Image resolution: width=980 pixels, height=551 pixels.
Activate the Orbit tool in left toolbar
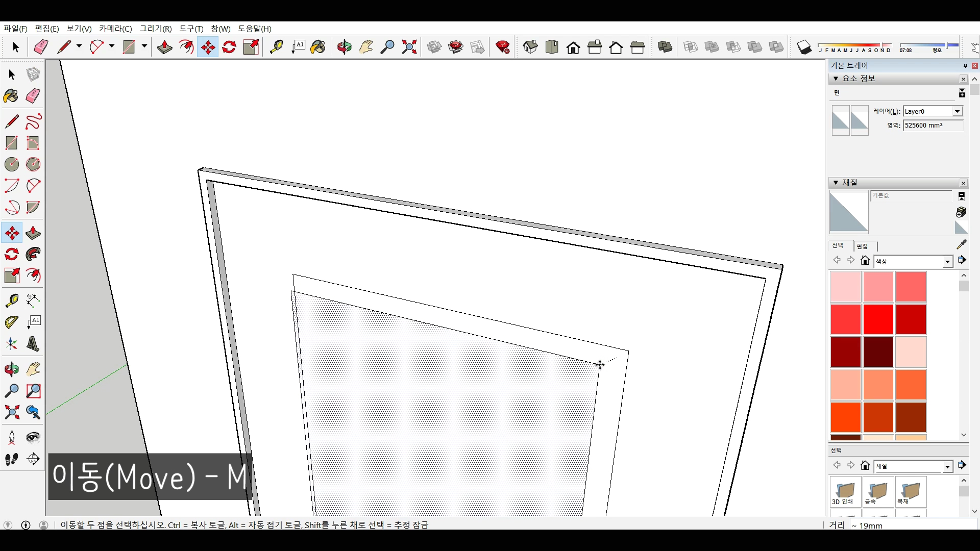pyautogui.click(x=12, y=369)
